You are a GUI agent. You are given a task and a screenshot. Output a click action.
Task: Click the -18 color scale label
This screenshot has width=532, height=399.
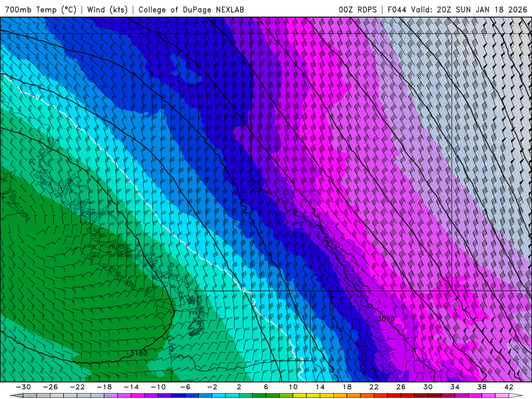(x=104, y=387)
